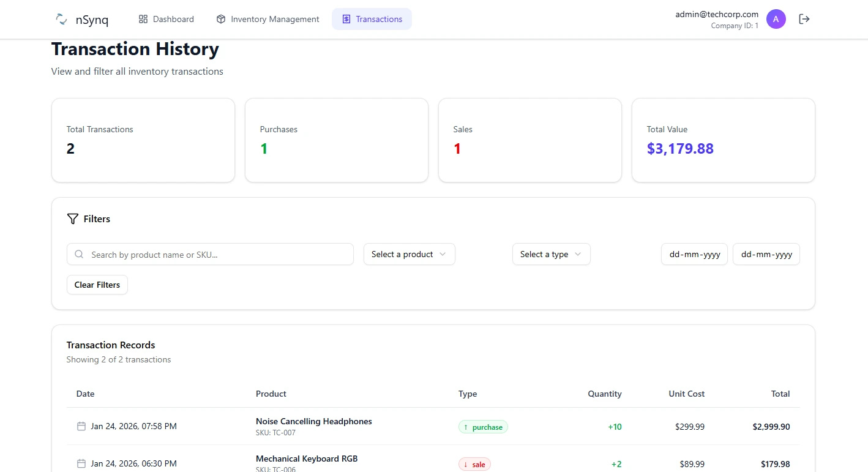868x472 pixels.
Task: Click the Total Value summary card
Action: (723, 140)
